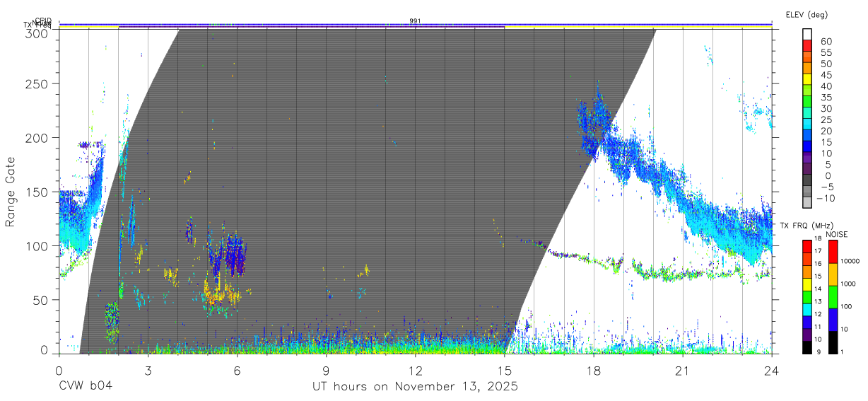Screen dimensions: 868x401
Task: Click the yellow segment of the ELEV colorbar
Action: click(807, 79)
